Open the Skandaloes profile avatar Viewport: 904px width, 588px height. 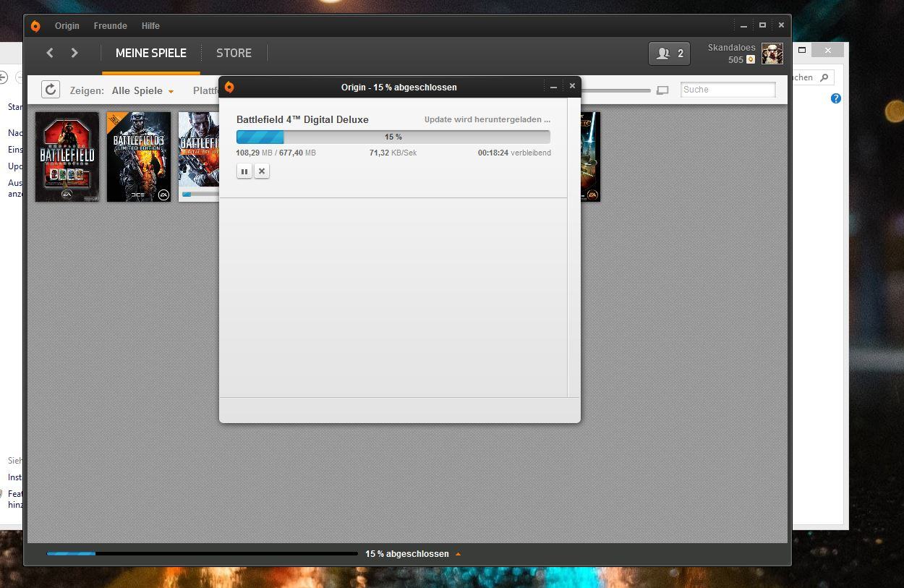(x=772, y=54)
